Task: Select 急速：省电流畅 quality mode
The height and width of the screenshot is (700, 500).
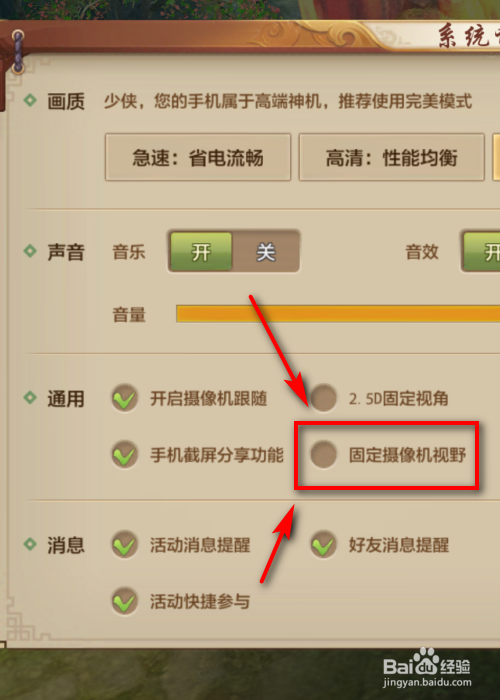Action: (198, 157)
